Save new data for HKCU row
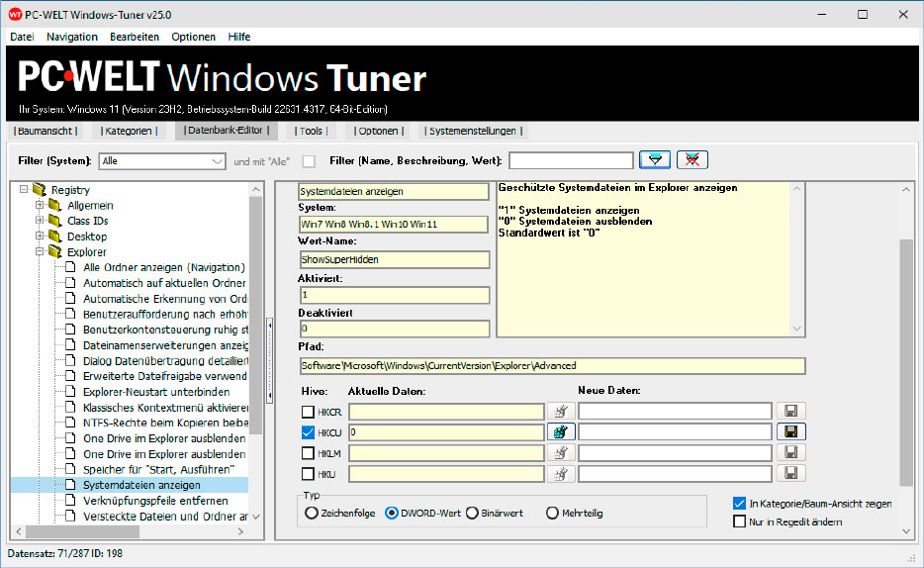924x568 pixels. [x=790, y=431]
